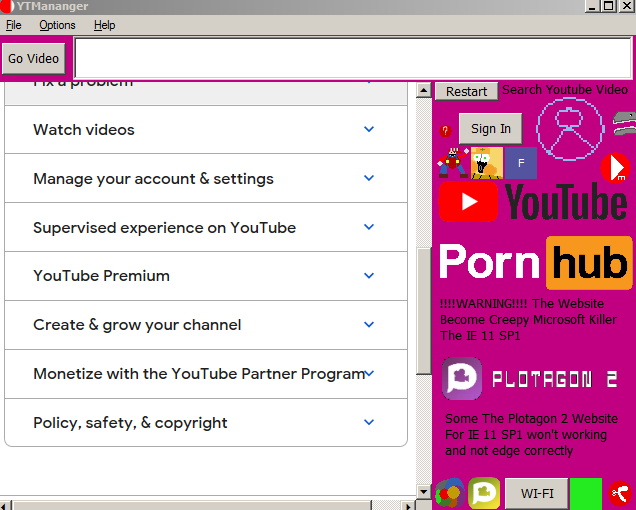Launch the purple Plotagon 2 app icon
This screenshot has width=636, height=510.
pyautogui.click(x=462, y=378)
